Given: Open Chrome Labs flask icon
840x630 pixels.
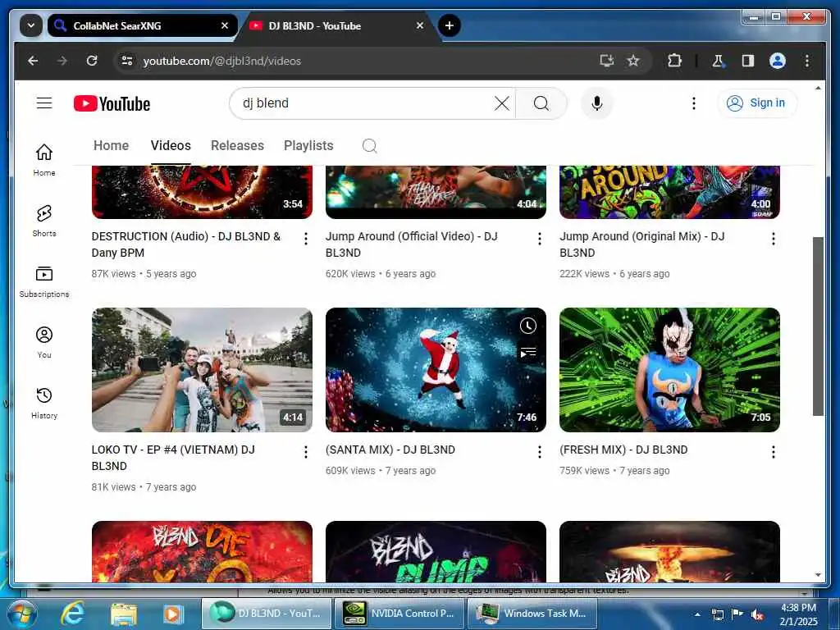Looking at the screenshot, I should [718, 61].
